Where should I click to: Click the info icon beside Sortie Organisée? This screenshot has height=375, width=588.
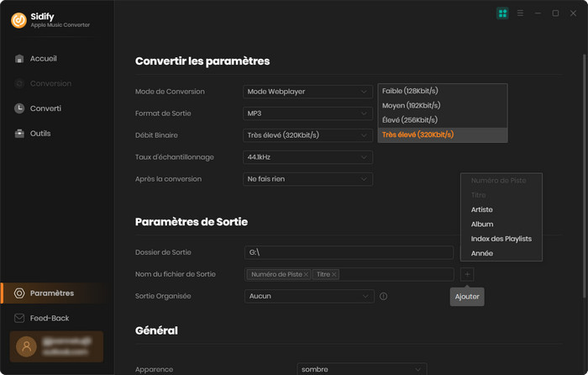pos(383,296)
